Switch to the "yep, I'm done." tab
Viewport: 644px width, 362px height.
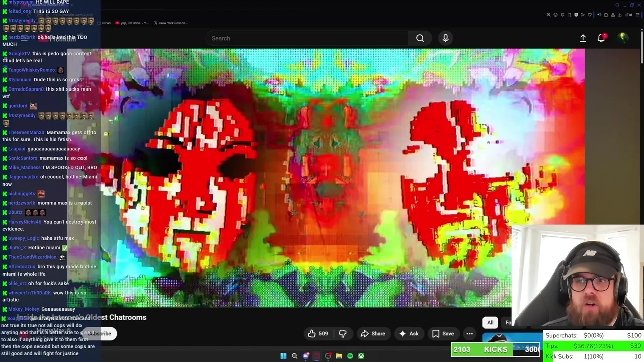(x=131, y=23)
